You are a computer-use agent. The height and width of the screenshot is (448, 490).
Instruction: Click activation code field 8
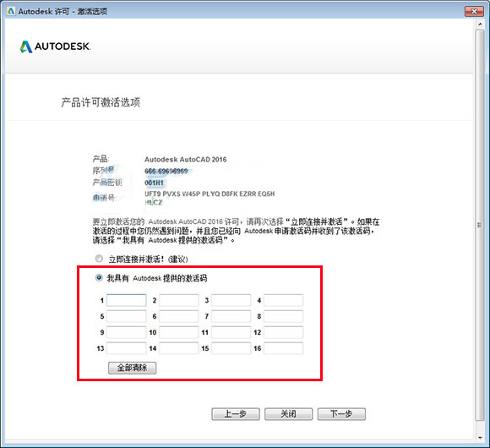pos(283,316)
